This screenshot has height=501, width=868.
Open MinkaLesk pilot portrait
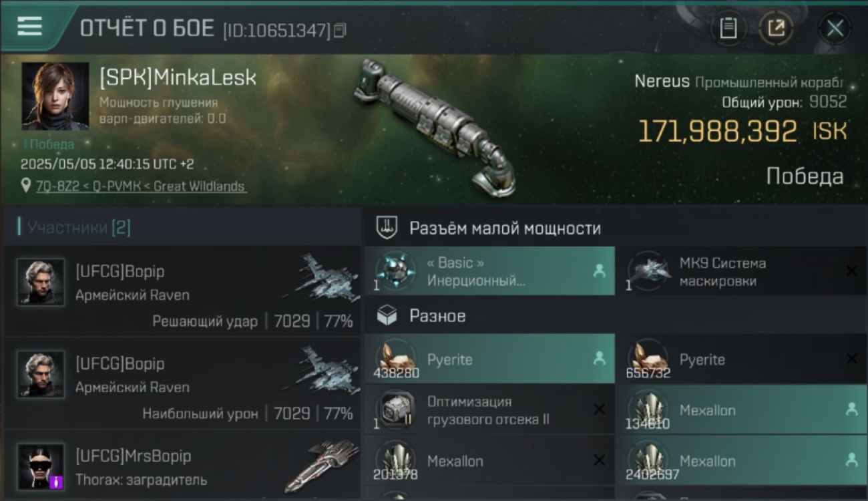point(55,96)
